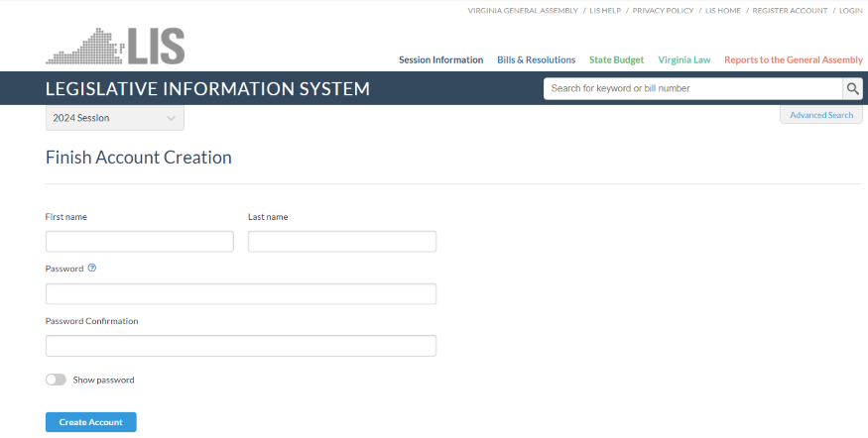Toggle the Show password switch
Image resolution: width=868 pixels, height=438 pixels.
point(56,380)
